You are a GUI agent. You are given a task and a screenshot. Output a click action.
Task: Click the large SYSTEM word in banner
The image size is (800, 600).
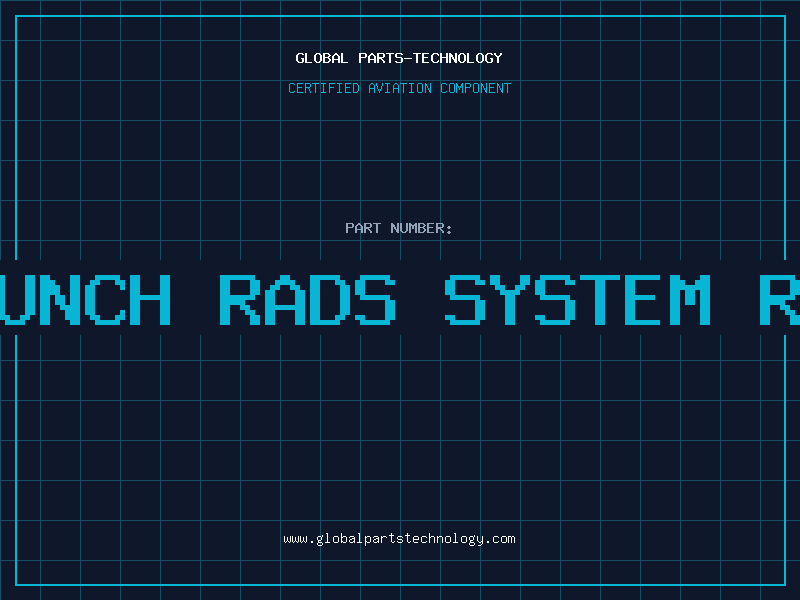pos(578,299)
